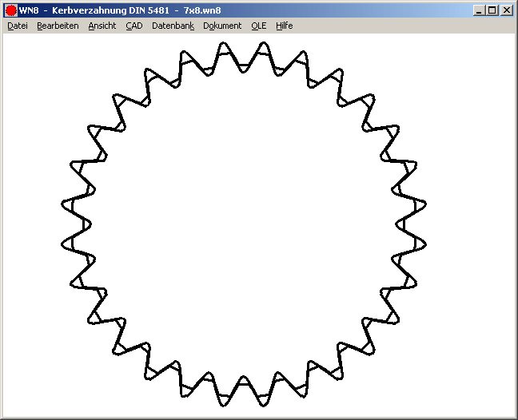Maximize the WN8 window
Screen dimensions: 518x420
(x=492, y=10)
